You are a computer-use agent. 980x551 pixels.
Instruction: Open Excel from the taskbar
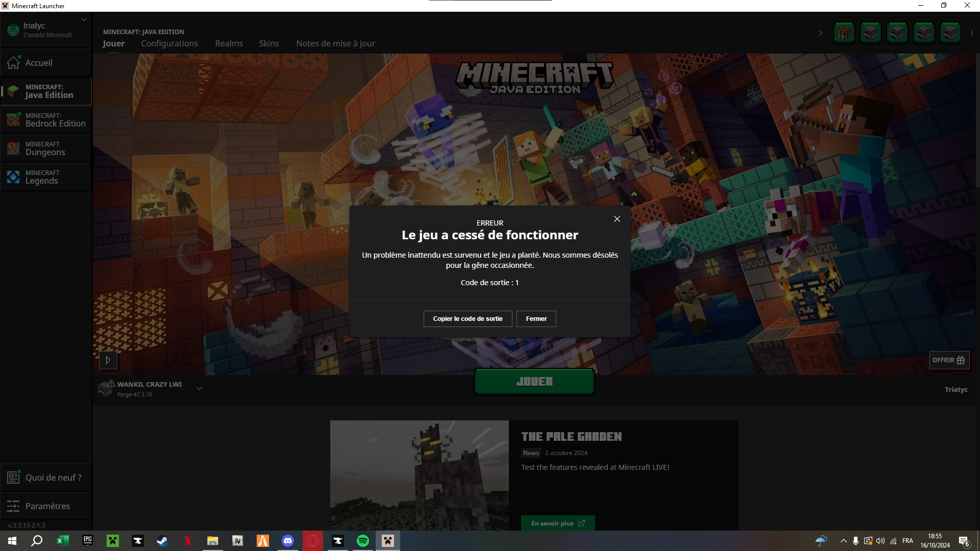[x=63, y=541]
